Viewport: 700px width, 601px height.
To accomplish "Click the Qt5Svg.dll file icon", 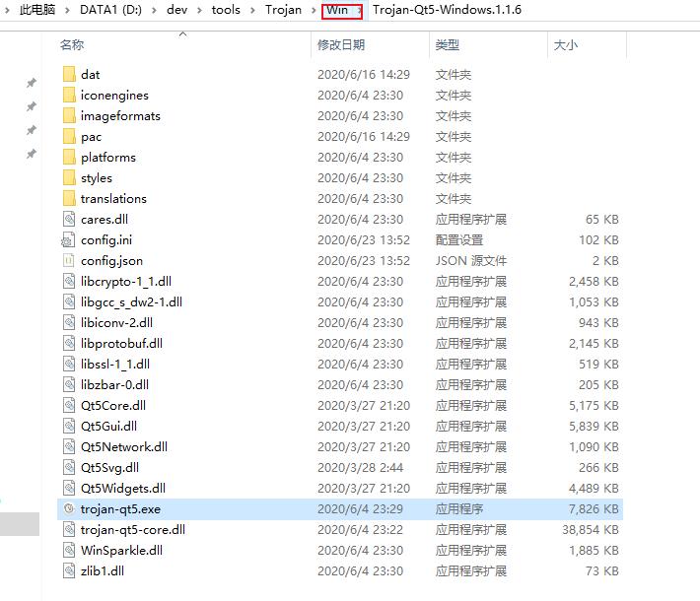I will pos(69,467).
